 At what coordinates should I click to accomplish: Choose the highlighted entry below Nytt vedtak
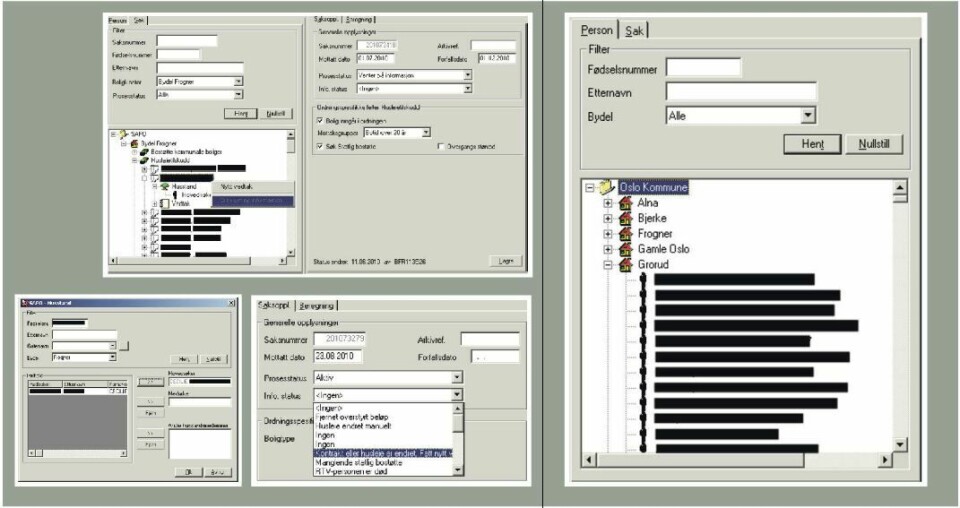pos(252,200)
